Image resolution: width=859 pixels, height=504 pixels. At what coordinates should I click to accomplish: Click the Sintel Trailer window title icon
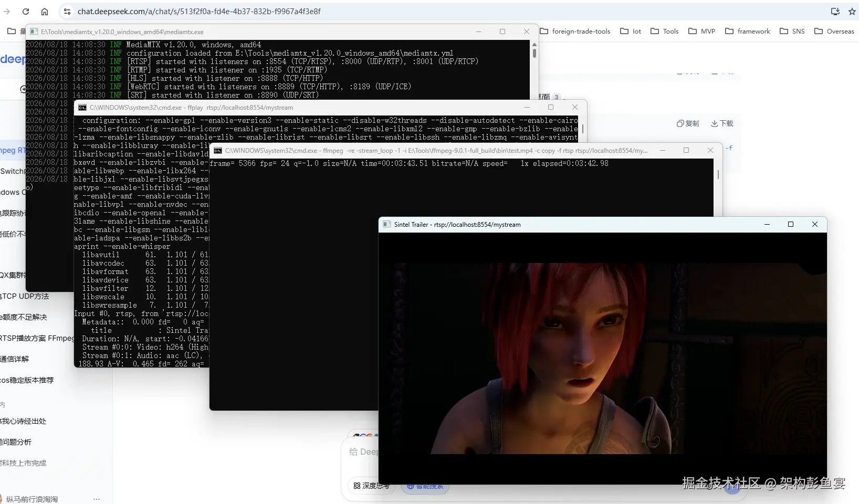(x=387, y=224)
